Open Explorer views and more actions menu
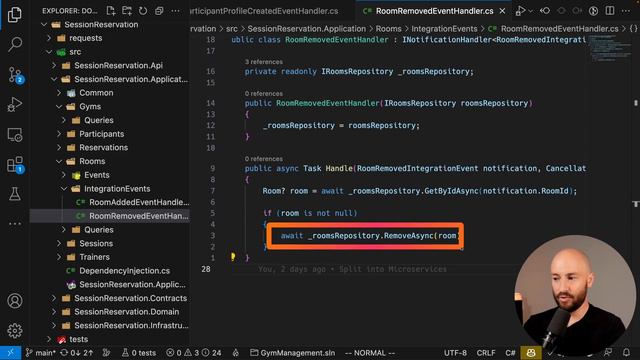Viewport: 640px width, 360px height. 175,11
